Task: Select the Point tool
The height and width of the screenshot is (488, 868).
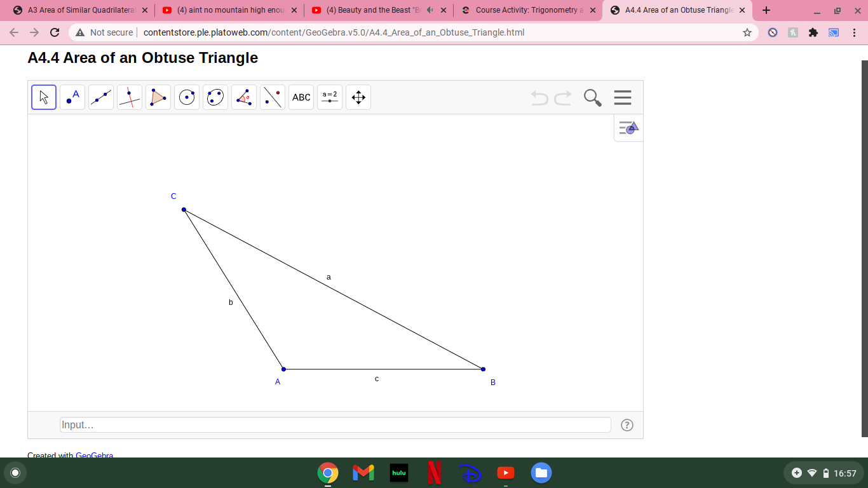Action: coord(72,97)
